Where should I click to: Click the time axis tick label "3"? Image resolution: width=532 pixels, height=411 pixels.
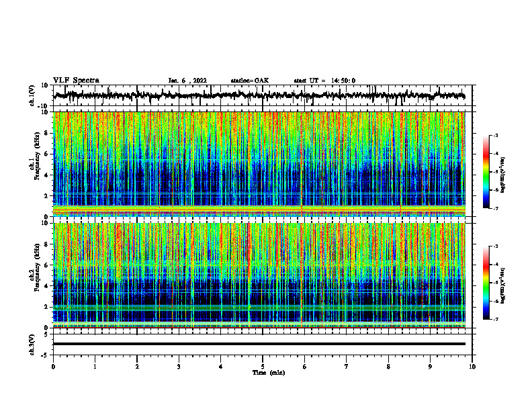pos(179,367)
